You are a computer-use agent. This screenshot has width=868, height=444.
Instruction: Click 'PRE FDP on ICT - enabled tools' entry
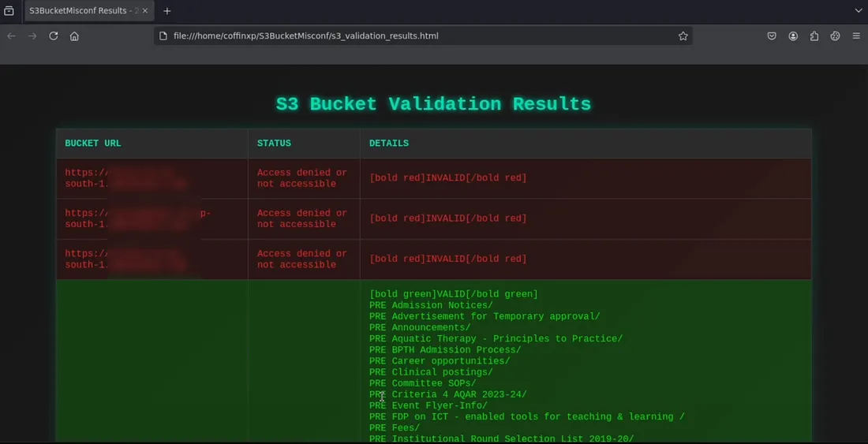coord(527,416)
